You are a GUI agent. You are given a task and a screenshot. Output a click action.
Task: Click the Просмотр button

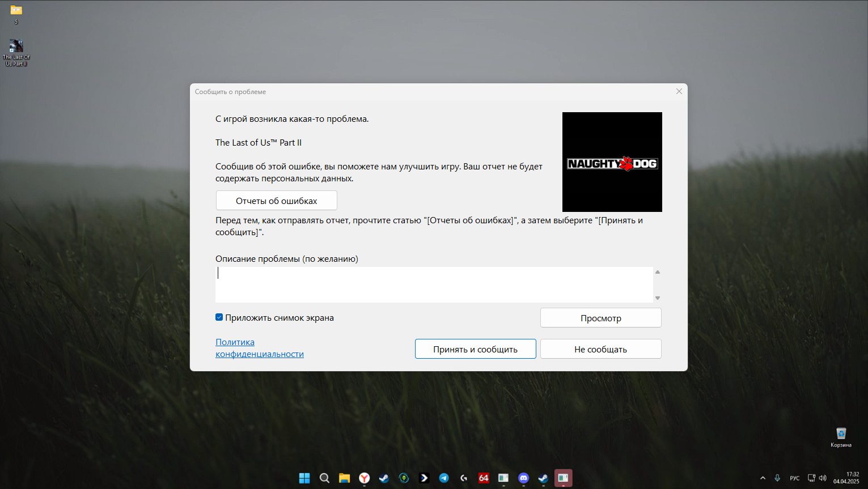[601, 318]
